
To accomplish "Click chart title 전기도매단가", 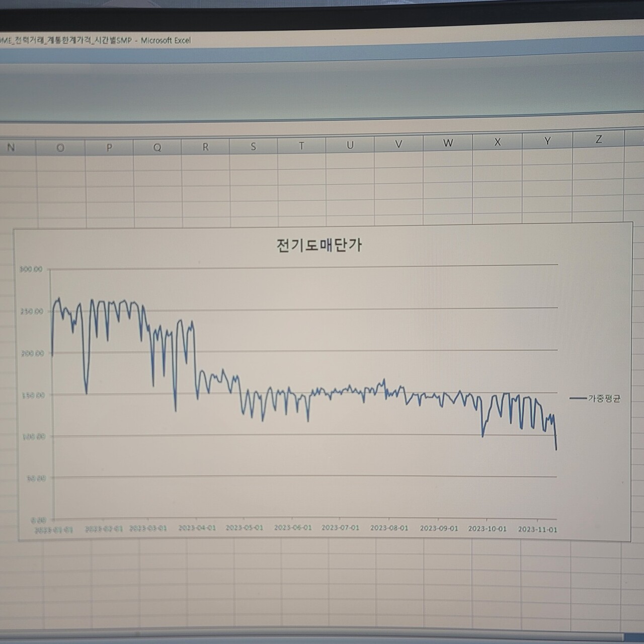I will click(x=319, y=245).
